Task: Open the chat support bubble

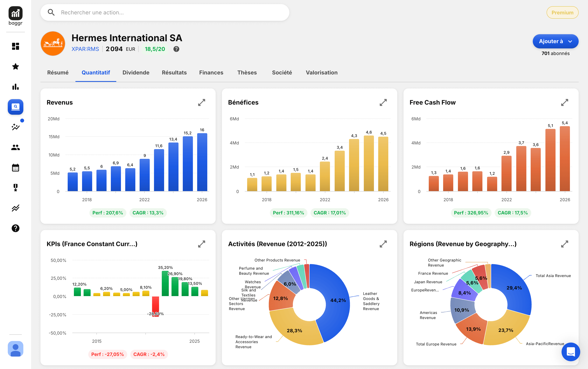Action: pyautogui.click(x=570, y=352)
